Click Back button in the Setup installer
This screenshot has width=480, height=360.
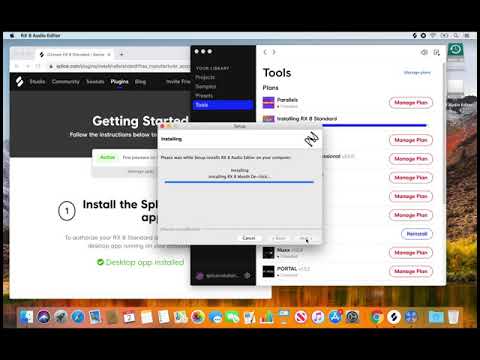click(x=279, y=238)
